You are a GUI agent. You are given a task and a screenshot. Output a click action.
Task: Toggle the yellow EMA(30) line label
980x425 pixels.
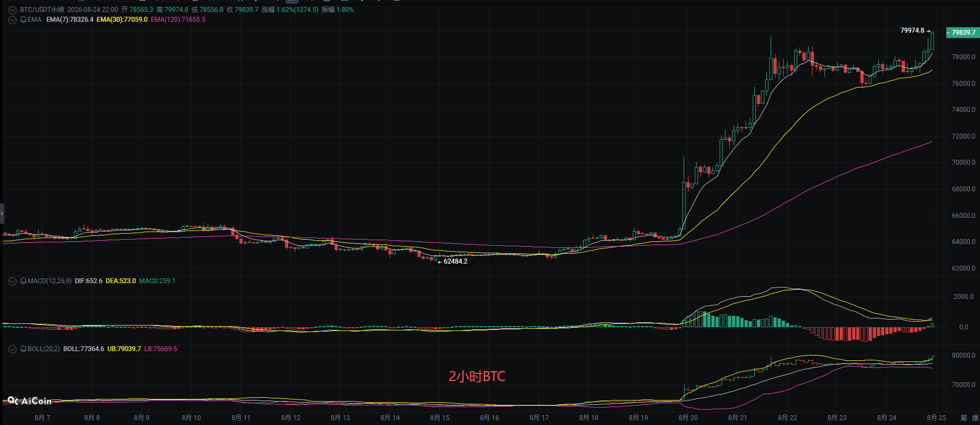(122, 20)
